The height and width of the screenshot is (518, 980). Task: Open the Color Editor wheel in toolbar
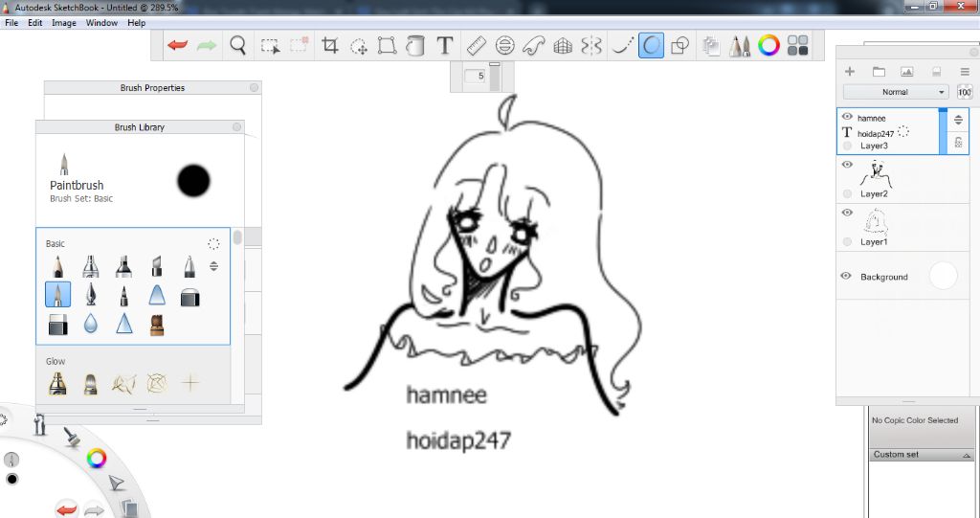click(768, 45)
